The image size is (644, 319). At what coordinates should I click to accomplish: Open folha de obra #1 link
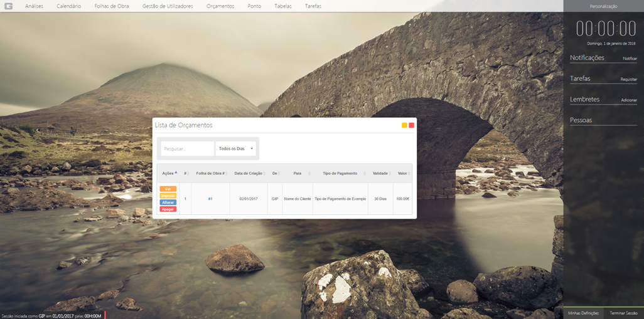pos(210,199)
